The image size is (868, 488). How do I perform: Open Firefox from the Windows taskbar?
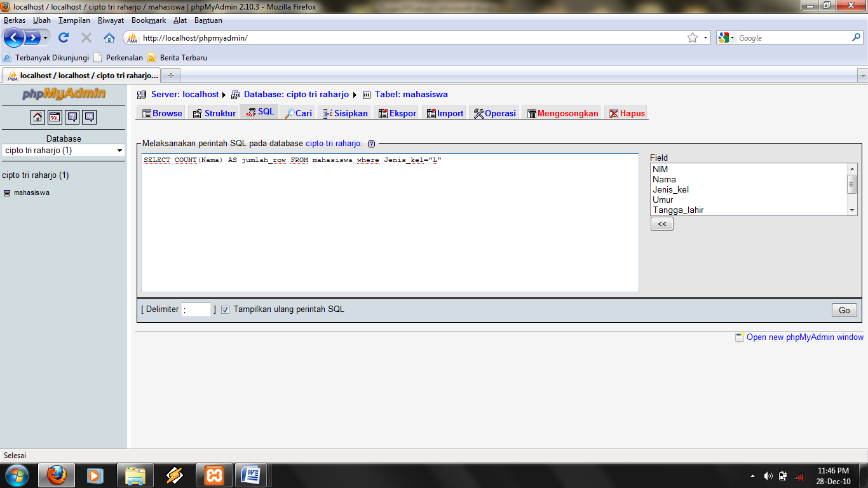(56, 475)
